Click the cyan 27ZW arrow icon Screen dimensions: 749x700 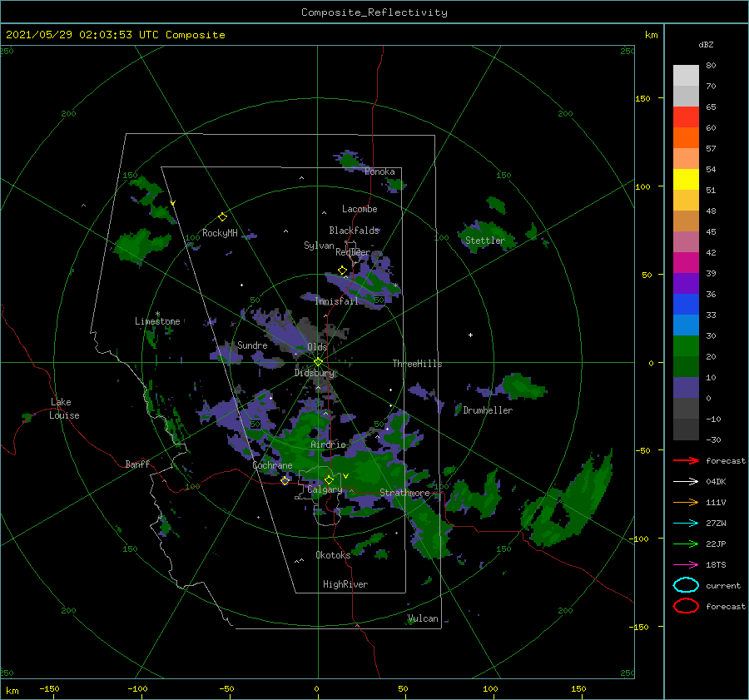pos(686,524)
